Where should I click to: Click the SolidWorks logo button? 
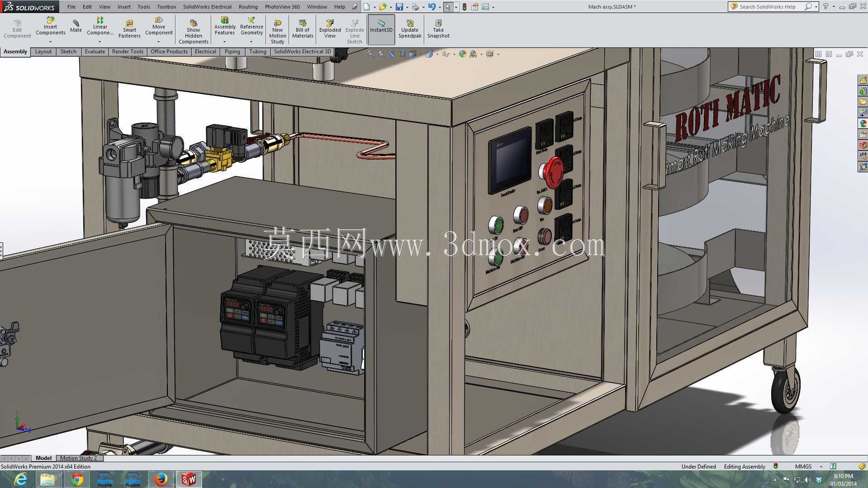click(x=29, y=7)
